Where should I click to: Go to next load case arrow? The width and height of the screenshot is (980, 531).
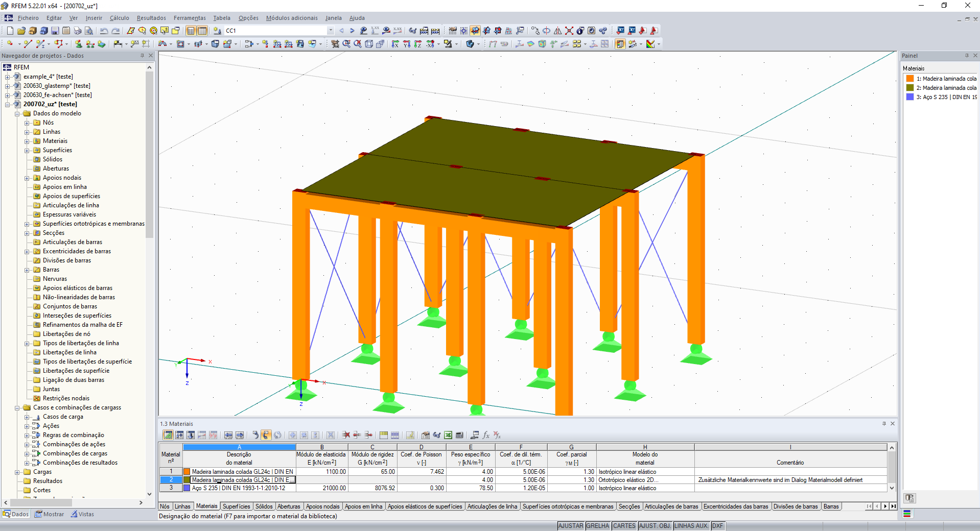352,31
